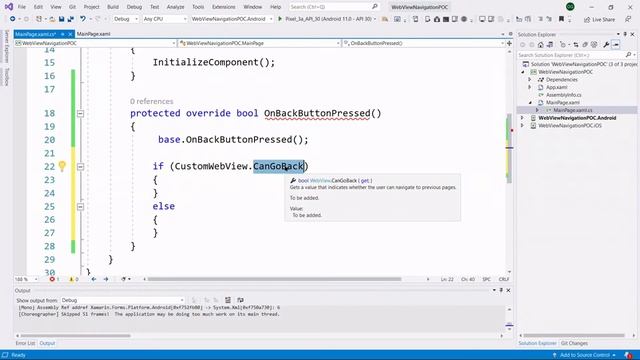Click the Undo arrow in the toolbar
Screen dimensions: 640x360
tap(83, 19)
